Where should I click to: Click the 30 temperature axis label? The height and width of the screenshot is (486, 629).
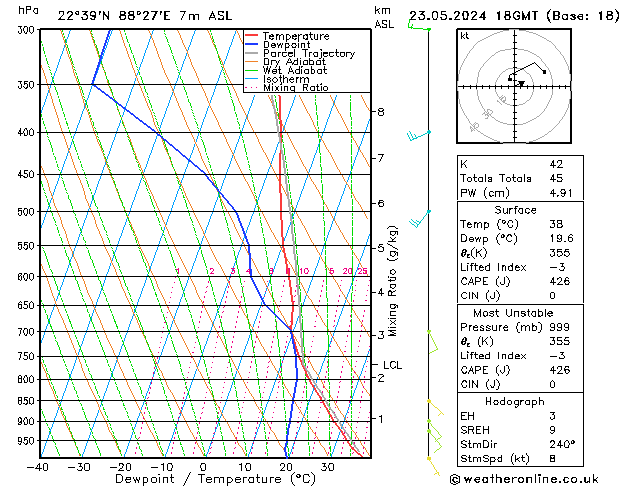click(328, 467)
